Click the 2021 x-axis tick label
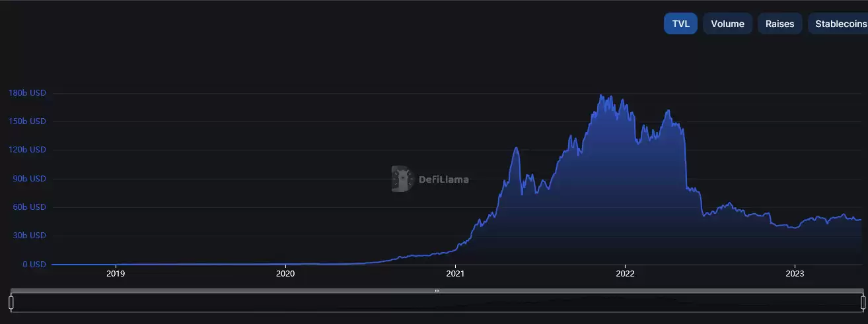 pos(455,273)
